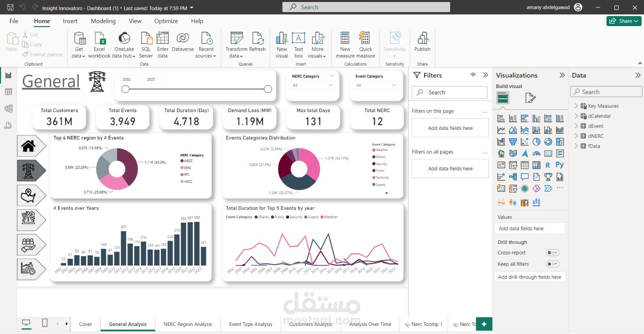Open the Optimize ribbon tab

click(166, 21)
